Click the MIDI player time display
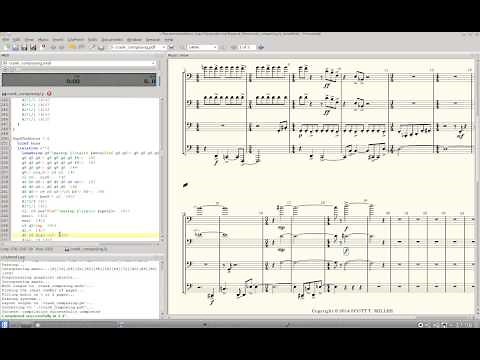 (79, 80)
